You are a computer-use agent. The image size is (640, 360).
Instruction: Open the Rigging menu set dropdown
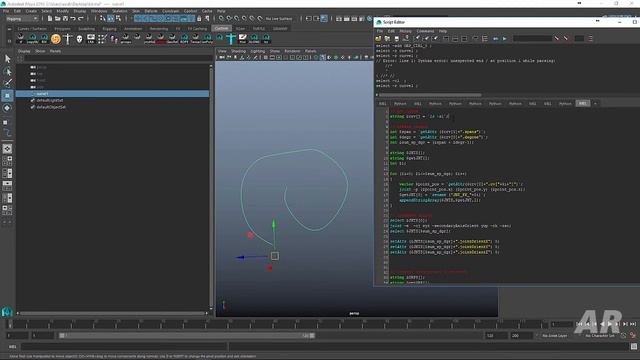coord(22,18)
